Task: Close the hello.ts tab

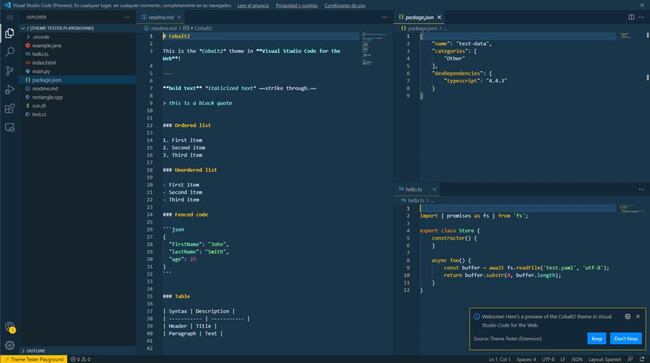Action: tap(434, 189)
